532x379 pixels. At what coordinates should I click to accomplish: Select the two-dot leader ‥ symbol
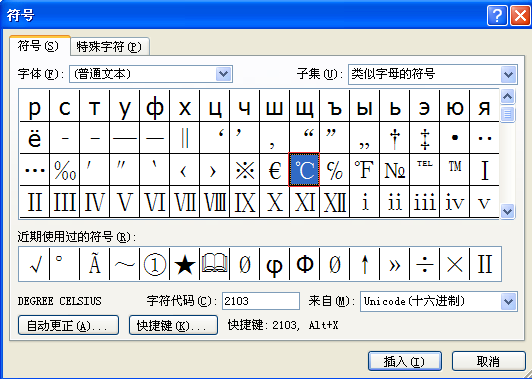484,138
